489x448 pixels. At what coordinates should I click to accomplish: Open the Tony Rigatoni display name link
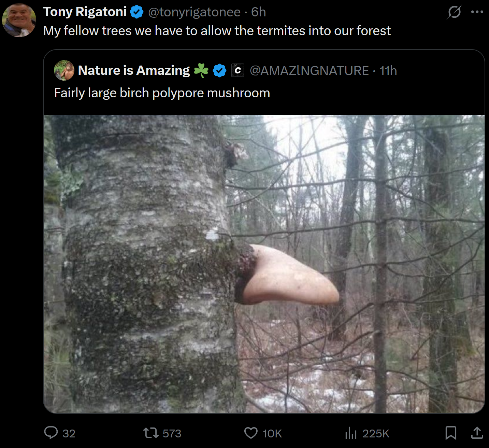tap(85, 12)
